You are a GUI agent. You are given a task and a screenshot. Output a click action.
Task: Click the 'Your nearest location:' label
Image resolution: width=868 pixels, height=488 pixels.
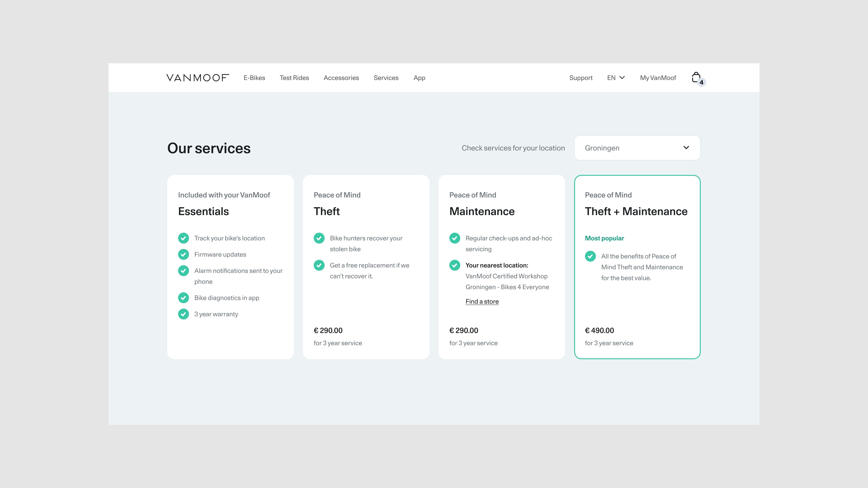pos(497,265)
